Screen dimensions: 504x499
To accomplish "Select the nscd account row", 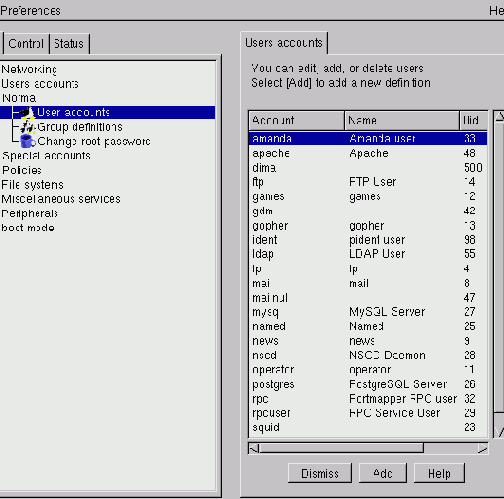I will [x=368, y=355].
